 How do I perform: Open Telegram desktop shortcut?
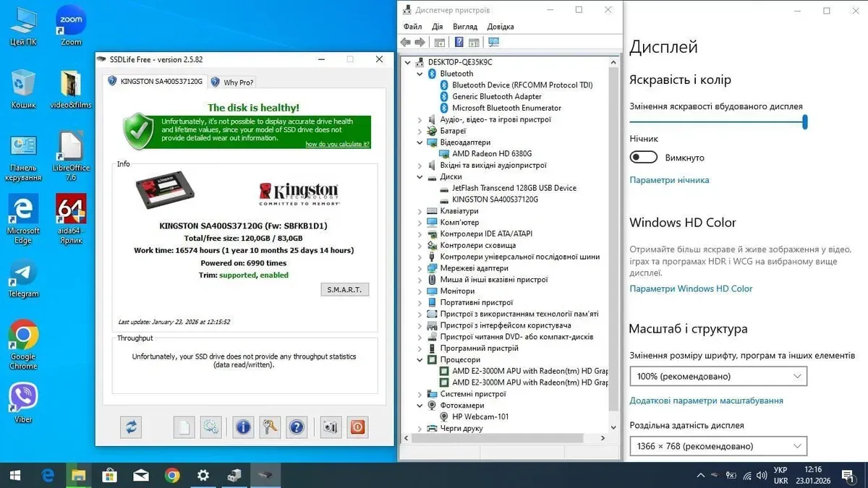pos(24,278)
